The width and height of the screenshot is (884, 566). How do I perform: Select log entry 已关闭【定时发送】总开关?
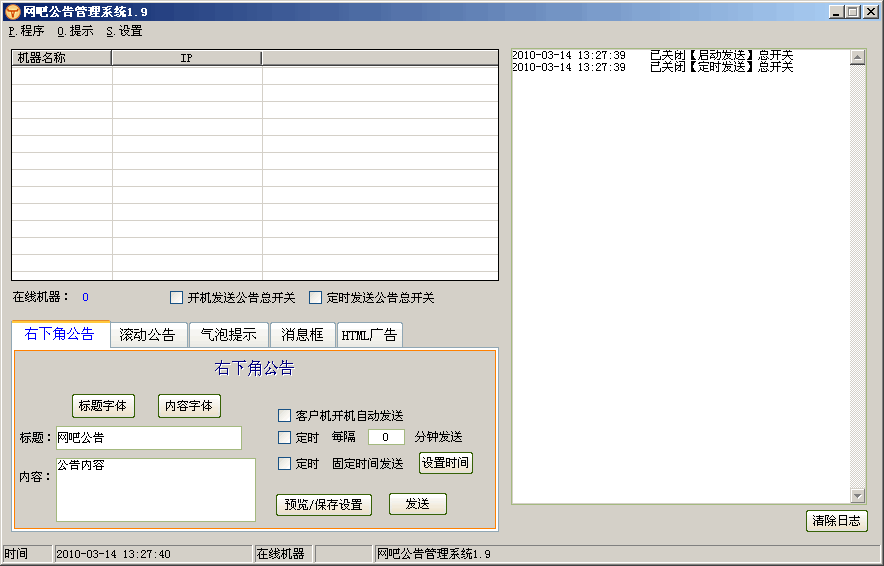coord(652,67)
